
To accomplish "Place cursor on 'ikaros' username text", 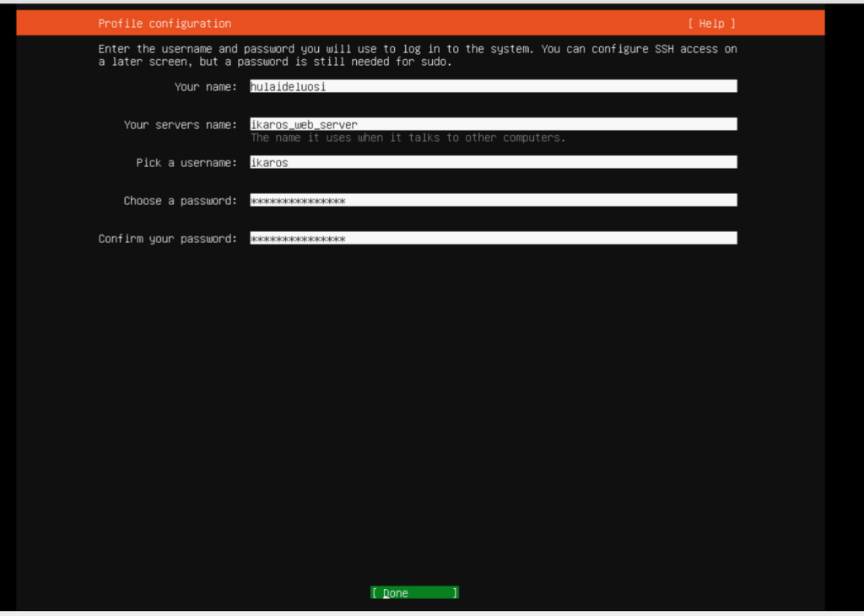I will [x=269, y=163].
